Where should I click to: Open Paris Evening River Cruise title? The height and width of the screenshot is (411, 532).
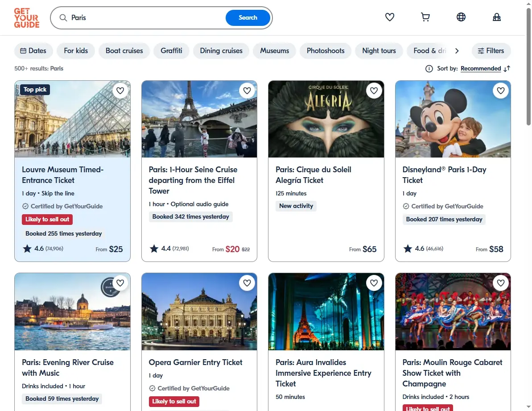coord(67,368)
